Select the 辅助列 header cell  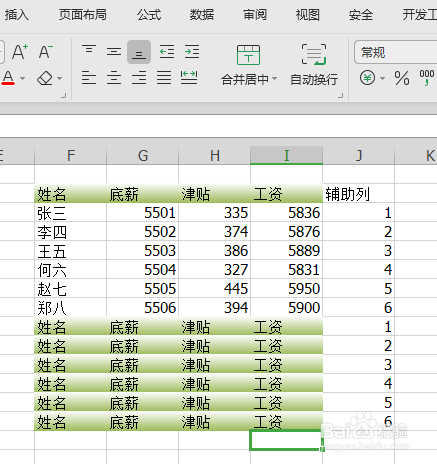pos(359,194)
